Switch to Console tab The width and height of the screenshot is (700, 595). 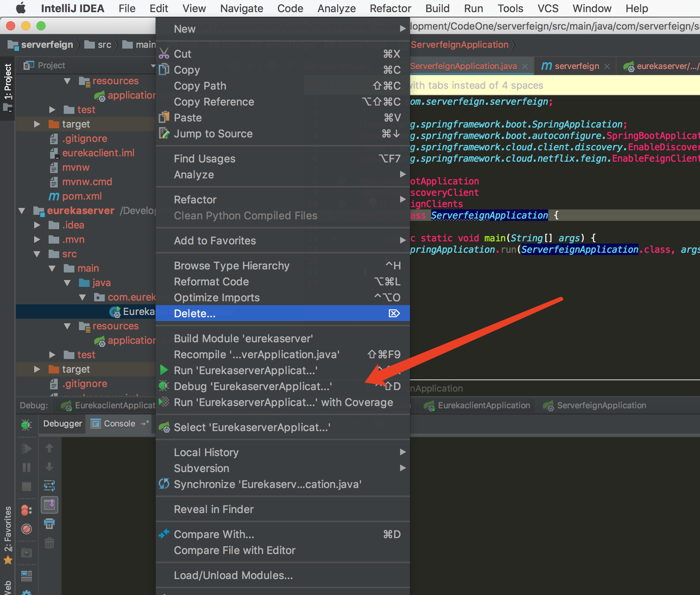pyautogui.click(x=119, y=423)
